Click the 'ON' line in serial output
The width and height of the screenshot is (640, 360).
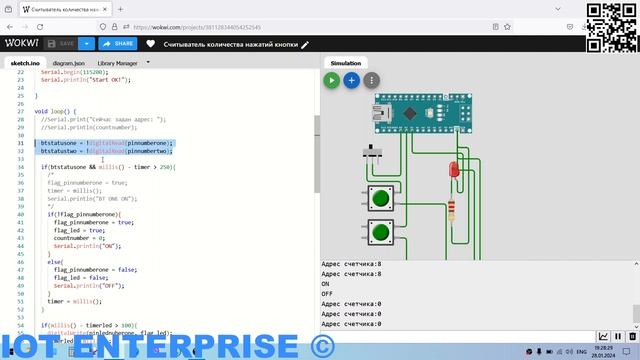pyautogui.click(x=325, y=284)
